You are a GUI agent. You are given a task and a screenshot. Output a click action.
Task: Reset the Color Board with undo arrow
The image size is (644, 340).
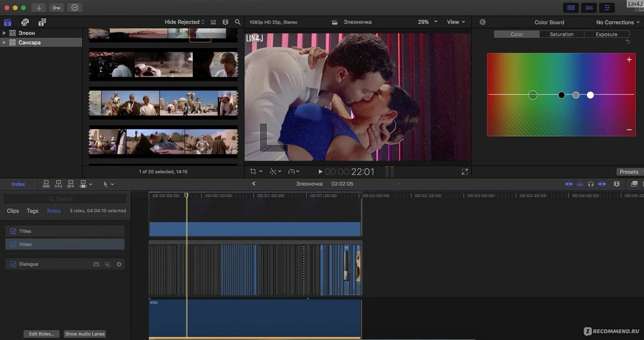[628, 41]
